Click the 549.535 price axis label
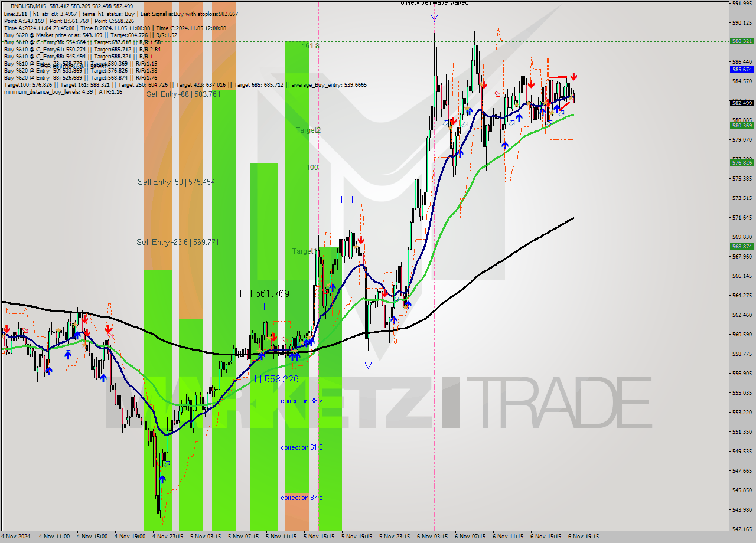Screen dimensions: 756x543 pyautogui.click(x=742, y=451)
